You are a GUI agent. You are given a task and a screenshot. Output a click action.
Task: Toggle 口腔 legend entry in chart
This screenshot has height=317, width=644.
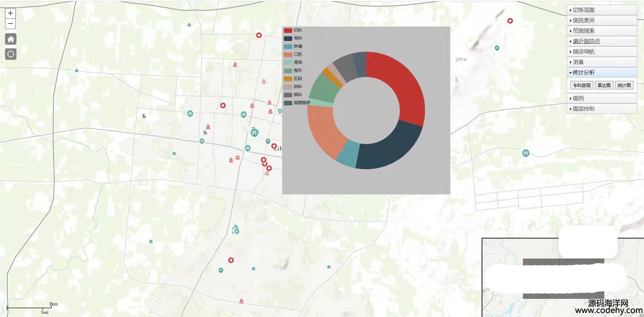pos(293,54)
